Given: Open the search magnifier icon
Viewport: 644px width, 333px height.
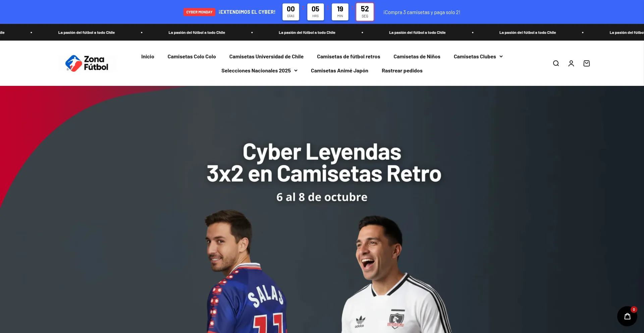Looking at the screenshot, I should (556, 63).
